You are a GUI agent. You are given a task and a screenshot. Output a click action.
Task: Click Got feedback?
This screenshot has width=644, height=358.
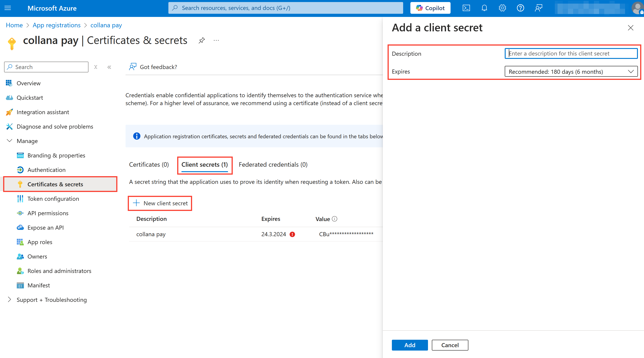click(x=153, y=67)
